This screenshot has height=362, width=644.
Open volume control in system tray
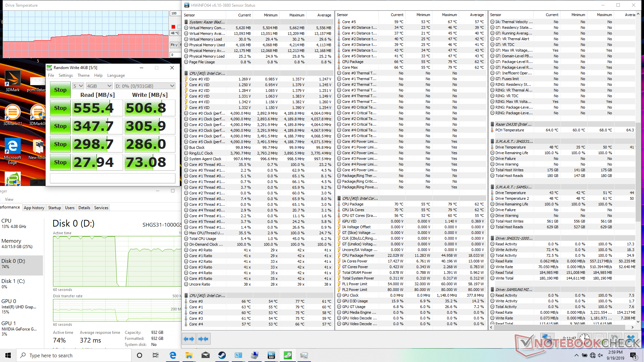[600, 355]
